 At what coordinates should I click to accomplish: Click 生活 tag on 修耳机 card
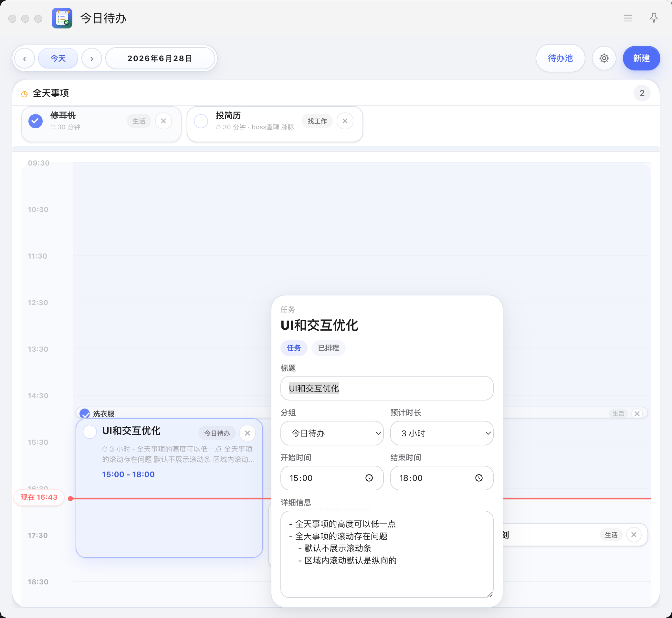tap(139, 121)
